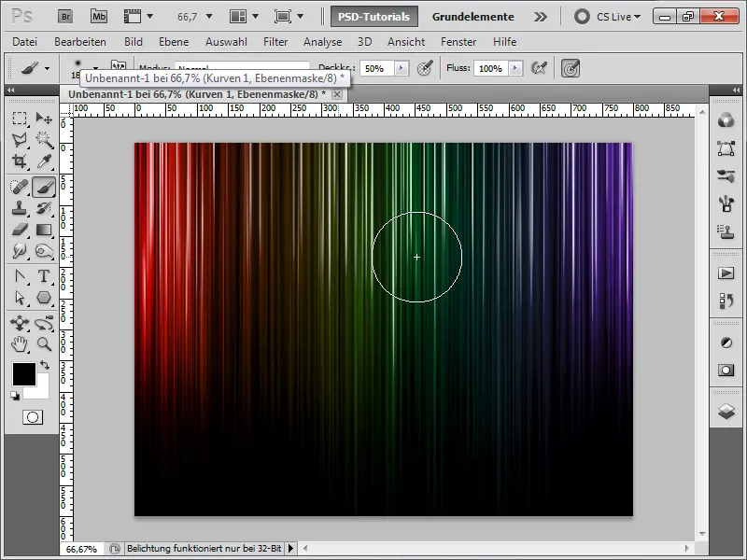Select the Hand tool

coord(20,344)
